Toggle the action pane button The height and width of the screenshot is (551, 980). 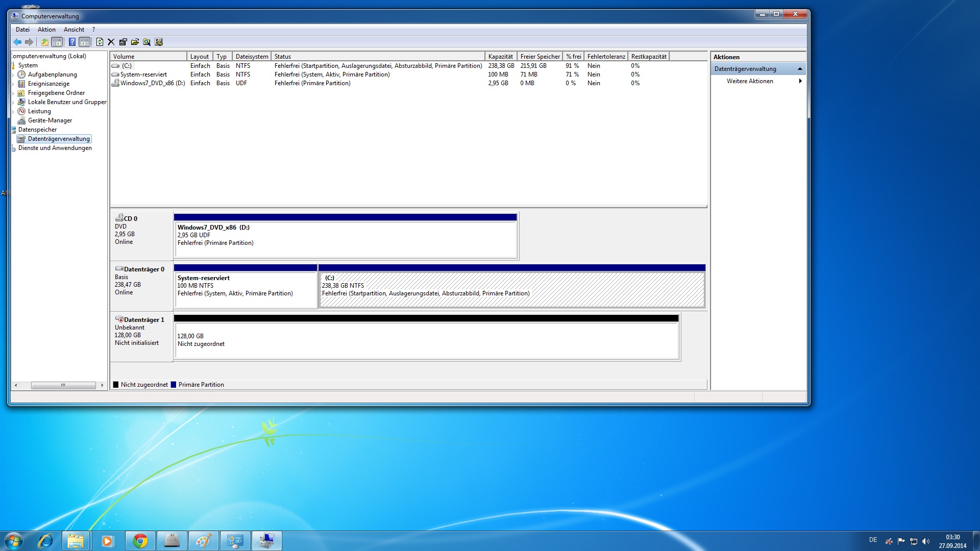[85, 42]
